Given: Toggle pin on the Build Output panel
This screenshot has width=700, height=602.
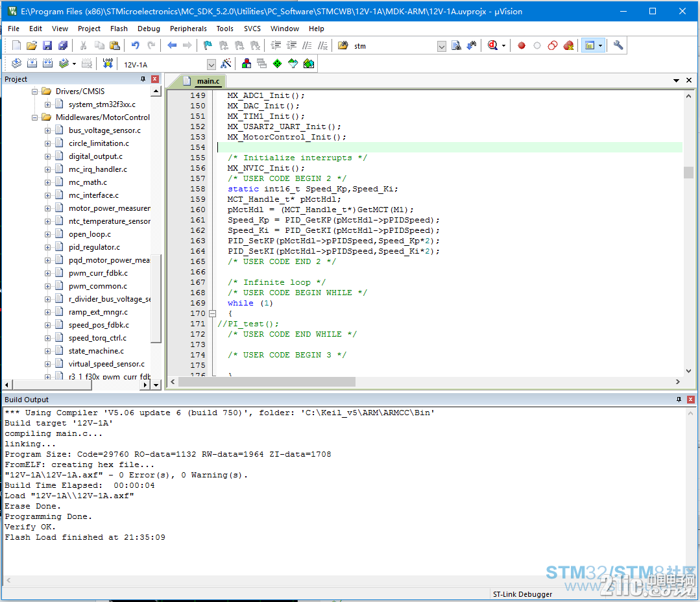Looking at the screenshot, I should tap(679, 400).
